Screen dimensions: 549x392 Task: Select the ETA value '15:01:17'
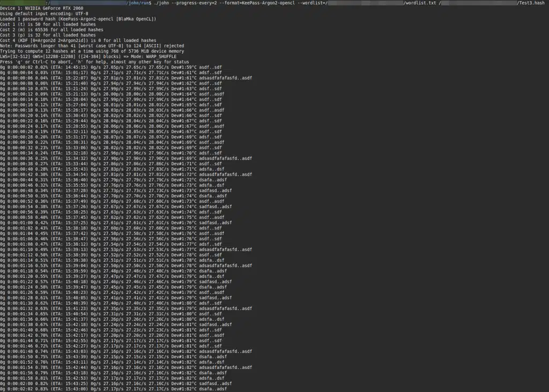click(75, 72)
